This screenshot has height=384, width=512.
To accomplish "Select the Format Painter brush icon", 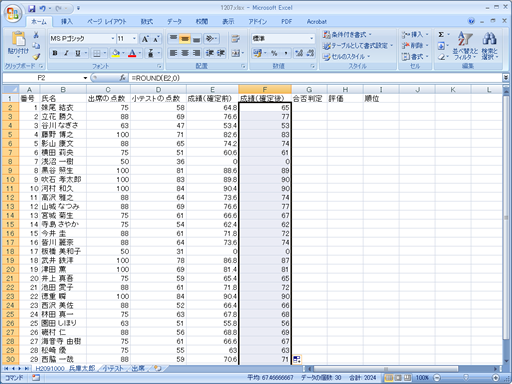I will point(36,57).
